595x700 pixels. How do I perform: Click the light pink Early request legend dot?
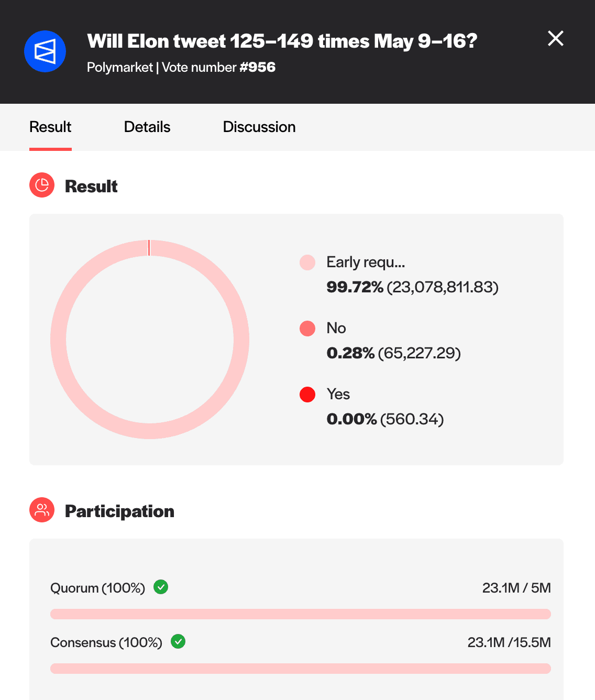pyautogui.click(x=307, y=262)
